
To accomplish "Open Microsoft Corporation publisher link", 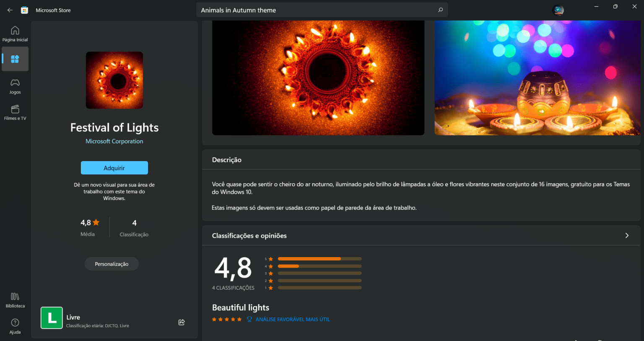I will tap(114, 141).
